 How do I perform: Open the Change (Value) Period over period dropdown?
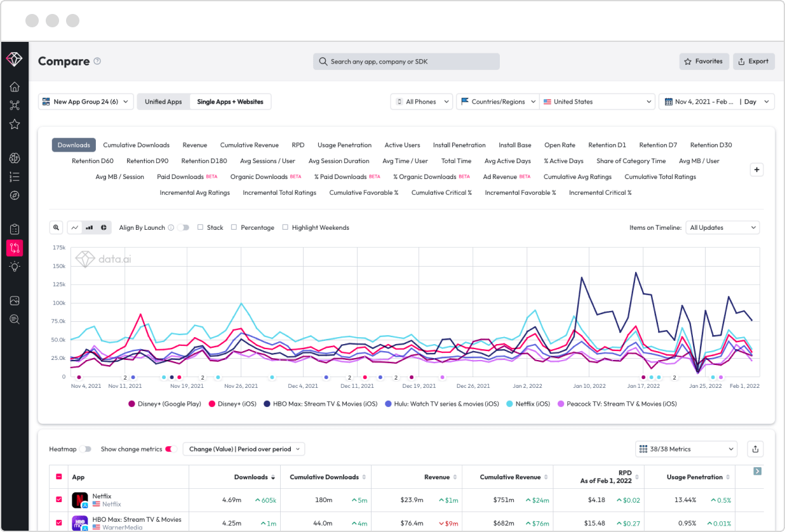coord(244,449)
